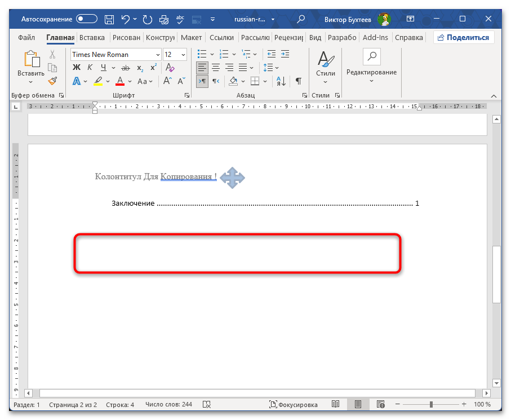Expand the font size 12 dropdown

184,55
